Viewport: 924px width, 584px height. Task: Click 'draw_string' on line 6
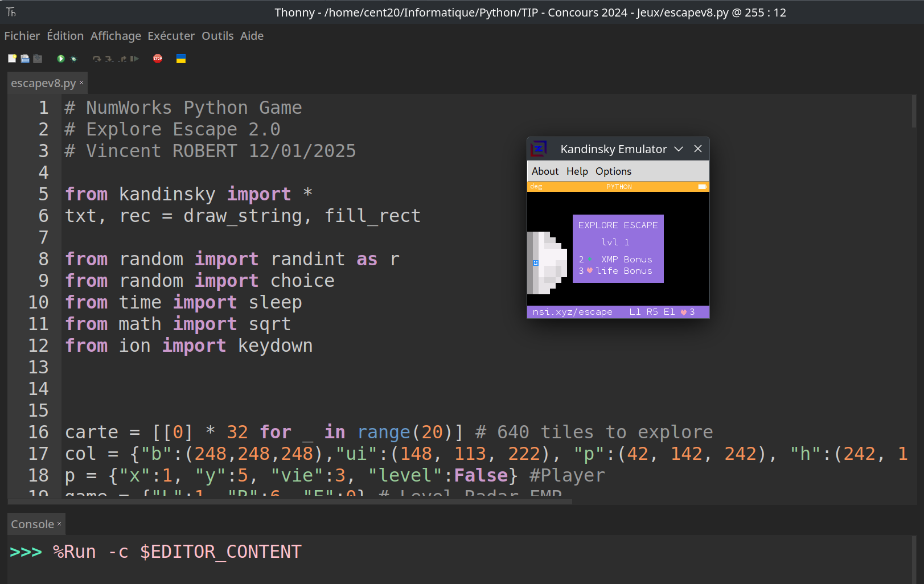[x=243, y=216]
